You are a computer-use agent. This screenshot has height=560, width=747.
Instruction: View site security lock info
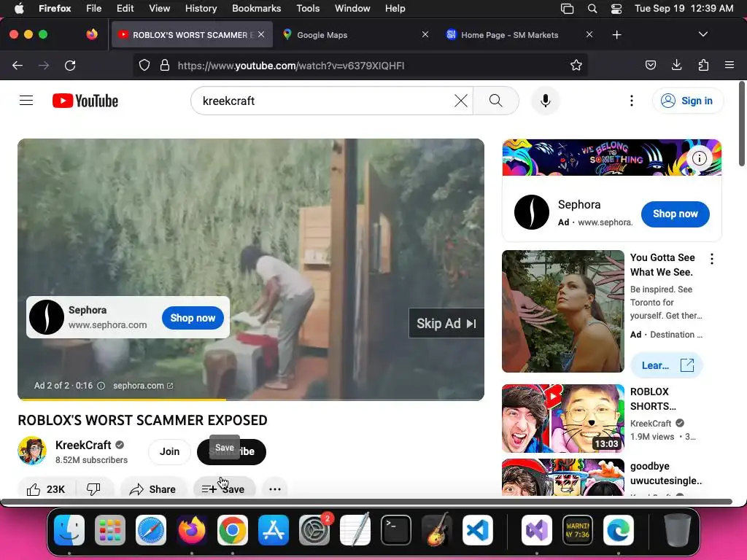(165, 65)
